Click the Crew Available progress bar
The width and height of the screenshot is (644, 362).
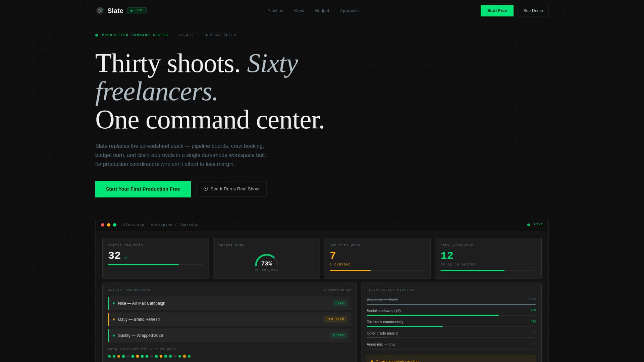(x=488, y=270)
